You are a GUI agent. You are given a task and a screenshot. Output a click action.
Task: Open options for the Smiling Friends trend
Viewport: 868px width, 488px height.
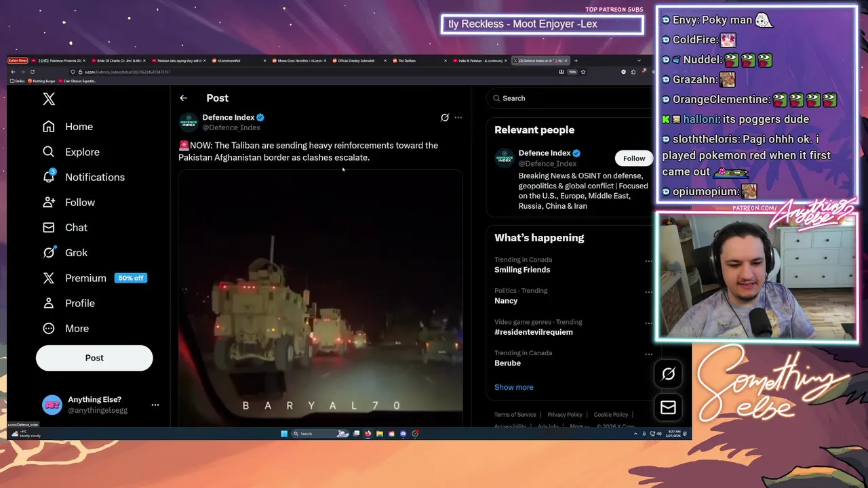point(648,261)
